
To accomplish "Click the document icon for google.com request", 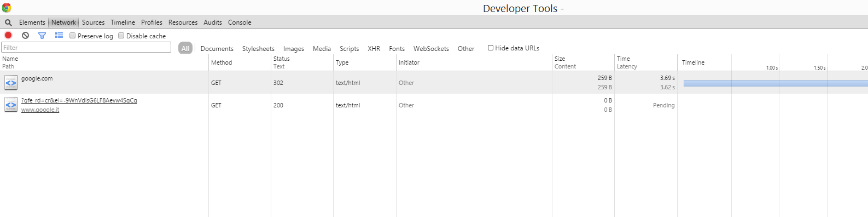I will (x=11, y=82).
